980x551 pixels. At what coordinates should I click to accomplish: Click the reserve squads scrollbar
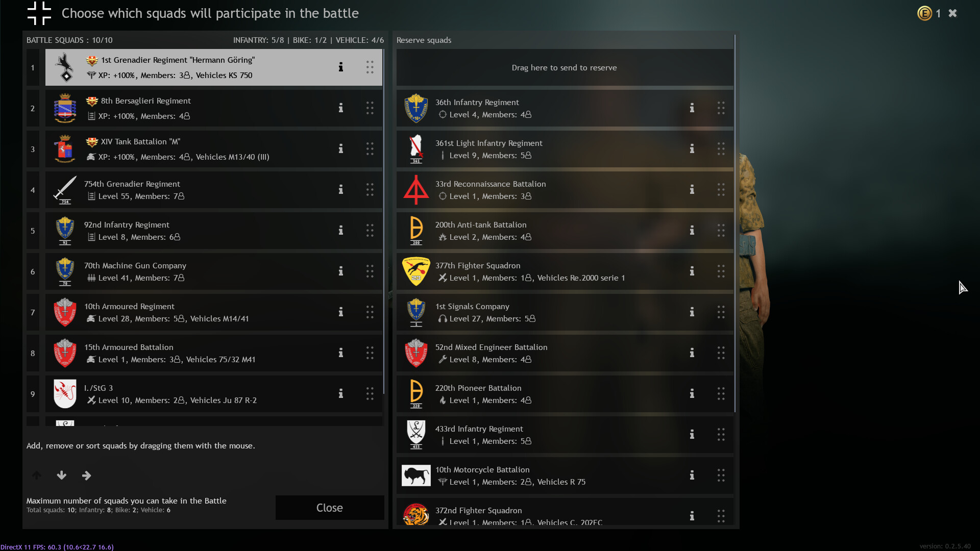point(735,223)
